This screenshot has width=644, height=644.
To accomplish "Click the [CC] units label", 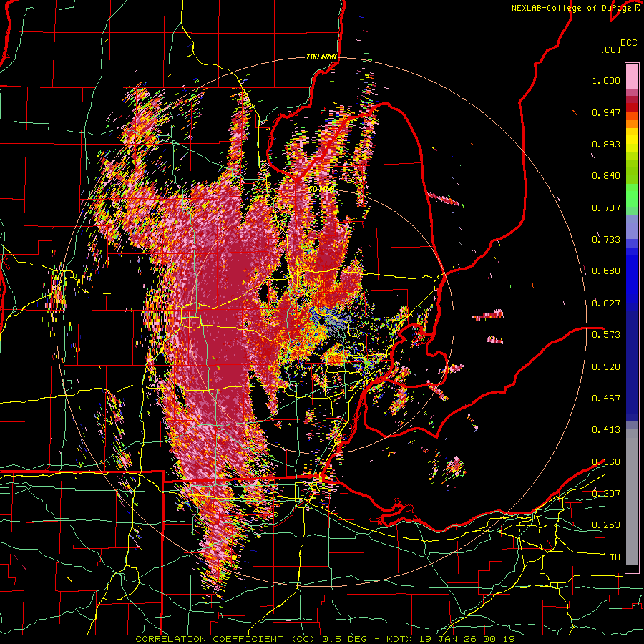I will (x=611, y=49).
